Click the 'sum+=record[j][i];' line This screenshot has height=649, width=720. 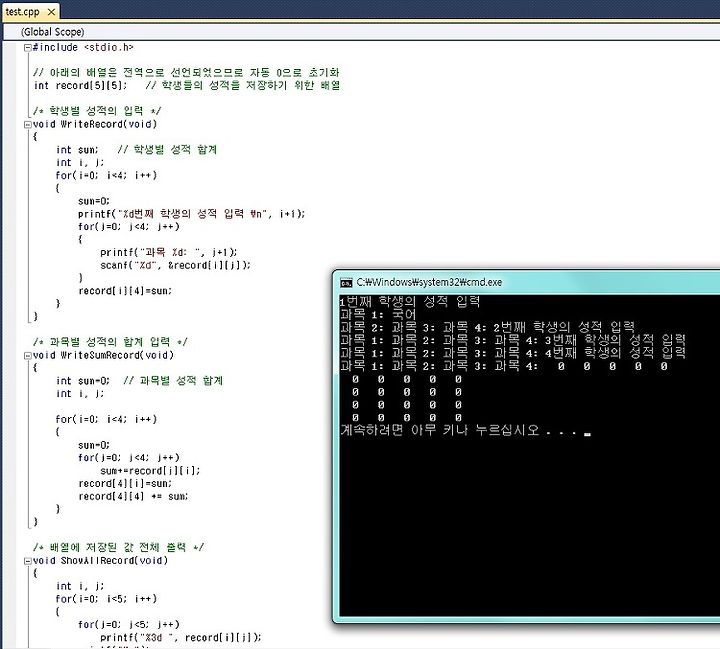tap(150, 470)
